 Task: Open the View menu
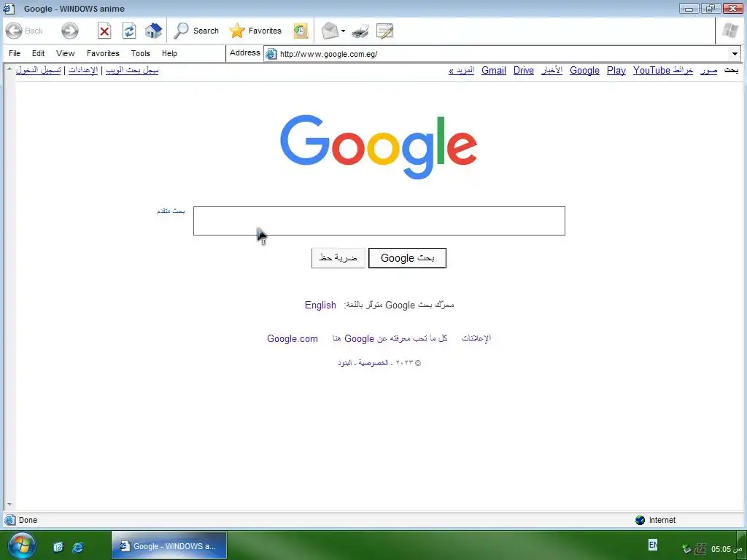(65, 53)
